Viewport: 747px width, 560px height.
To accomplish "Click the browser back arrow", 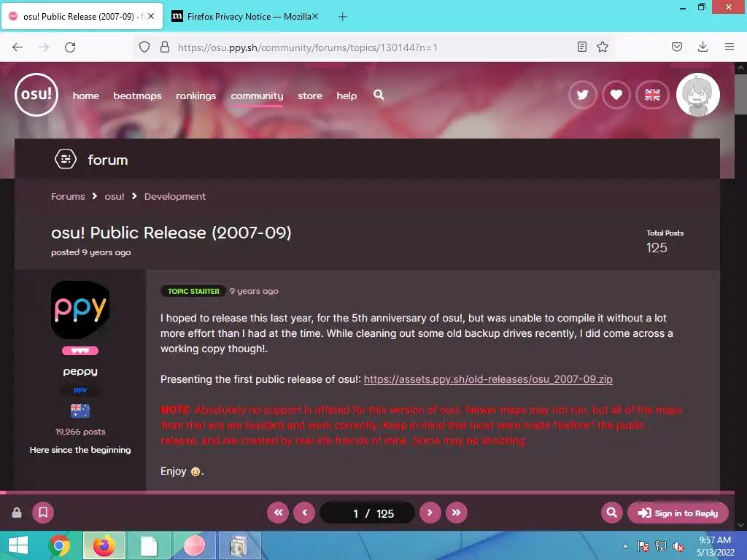I will coord(18,47).
